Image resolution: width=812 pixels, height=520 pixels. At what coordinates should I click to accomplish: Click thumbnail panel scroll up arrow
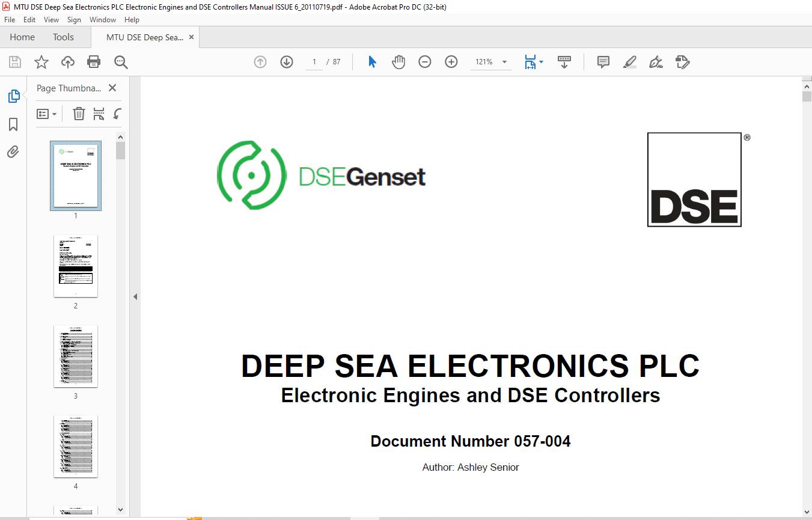pyautogui.click(x=121, y=137)
